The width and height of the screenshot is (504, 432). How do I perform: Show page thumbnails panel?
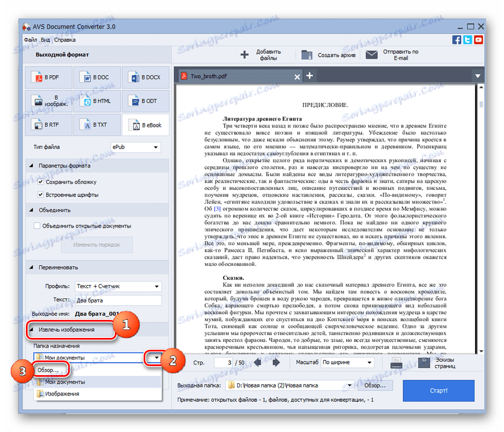(424, 363)
